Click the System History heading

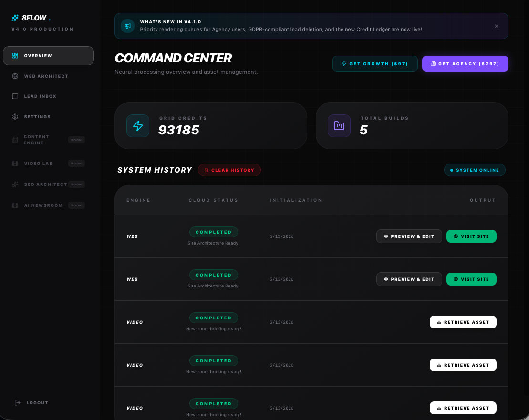(155, 170)
